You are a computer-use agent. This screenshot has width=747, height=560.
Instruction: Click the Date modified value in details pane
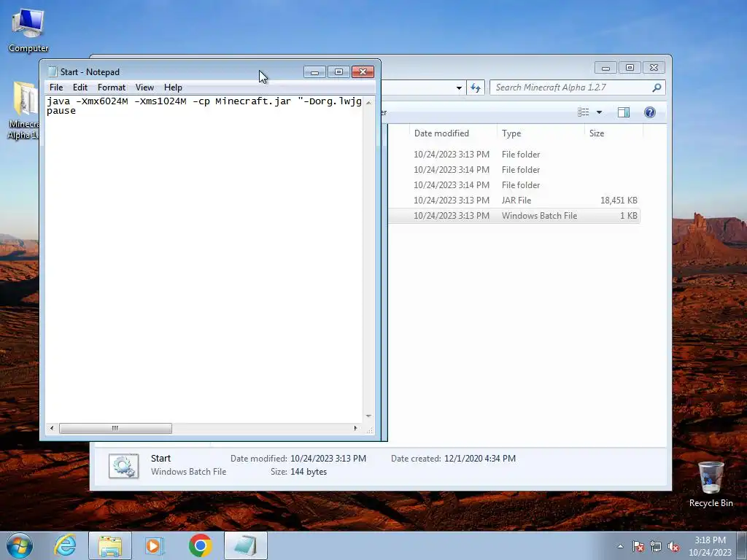(328, 459)
